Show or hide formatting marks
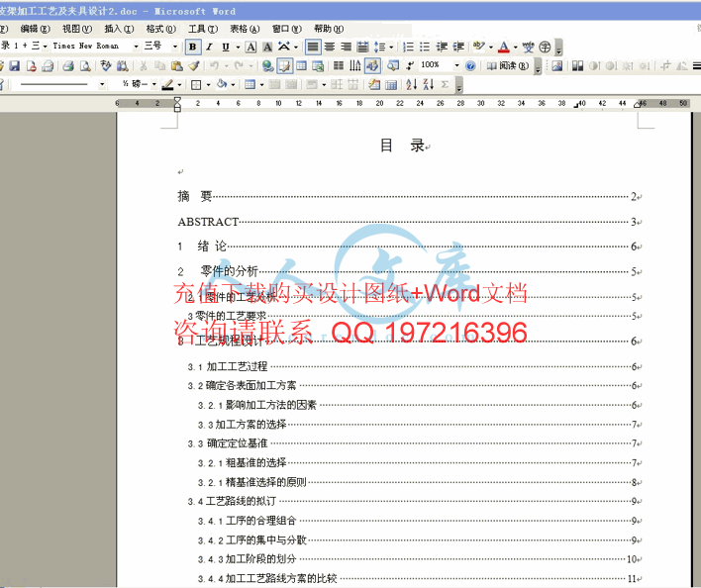This screenshot has height=588, width=701. coord(410,66)
